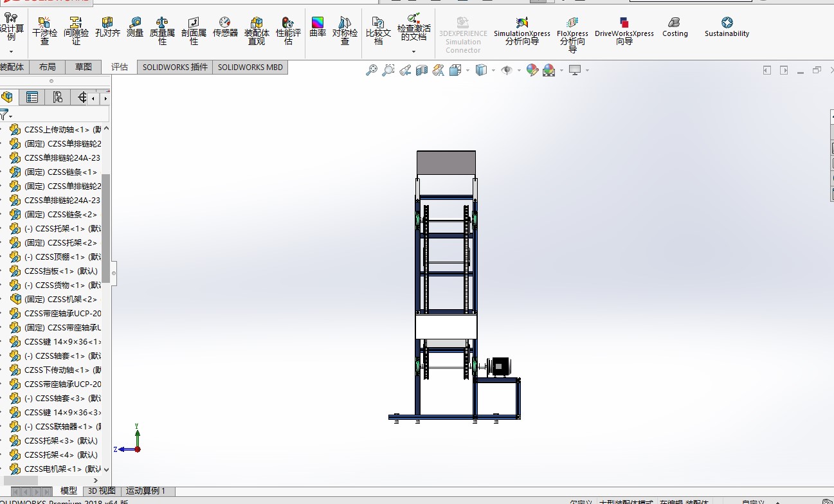Image resolution: width=834 pixels, height=504 pixels.
Task: Select CZSS托架<4> (默认) component
Action: (x=54, y=455)
